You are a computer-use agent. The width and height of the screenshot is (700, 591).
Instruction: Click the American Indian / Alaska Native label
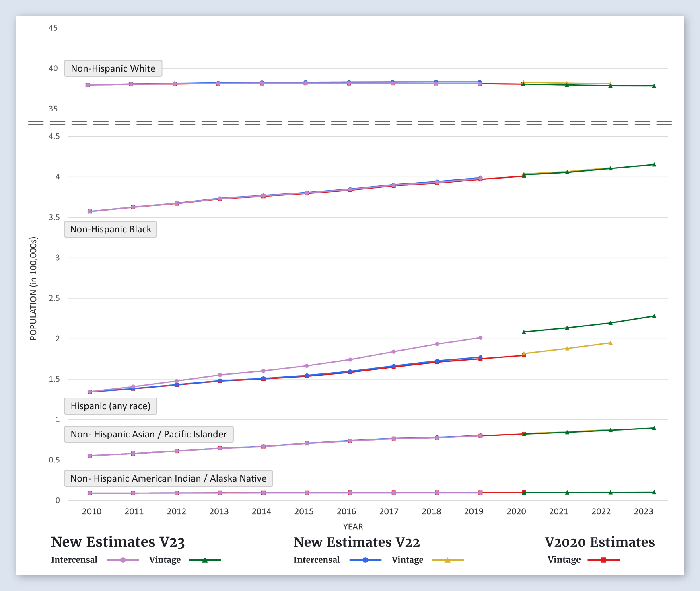point(168,478)
